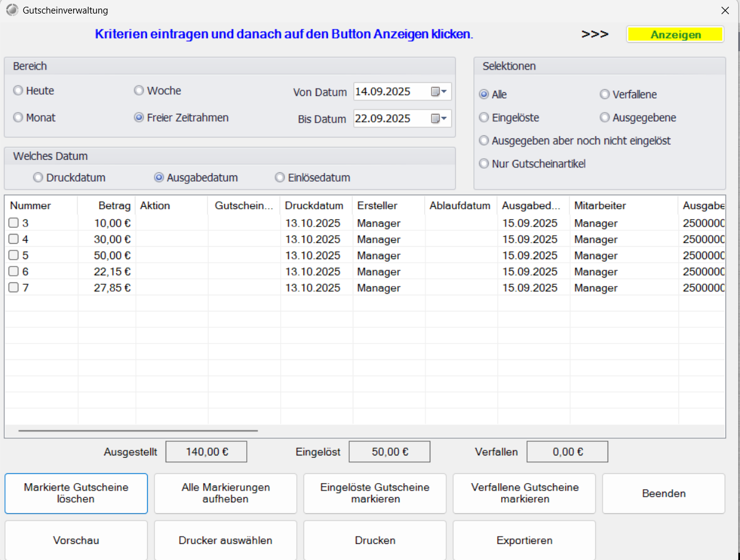Viewport: 740px width, 560px height.
Task: Click the Gutscheinverwaltung title bar app icon
Action: tap(12, 10)
